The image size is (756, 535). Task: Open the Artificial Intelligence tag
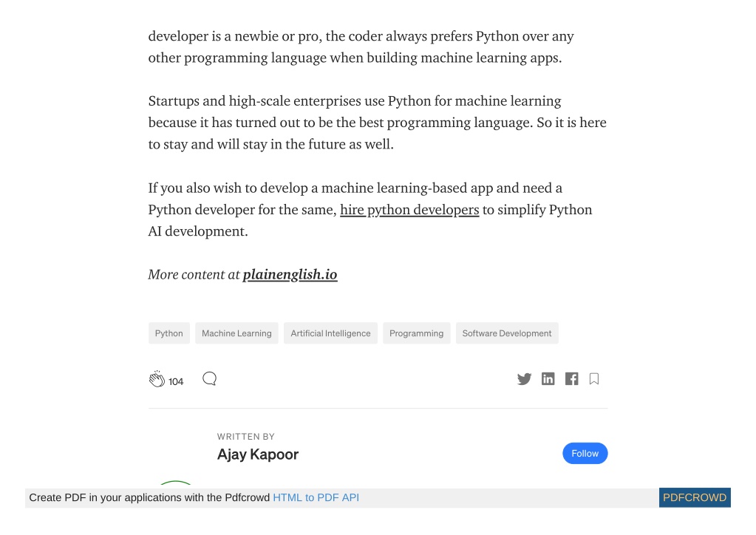point(331,333)
